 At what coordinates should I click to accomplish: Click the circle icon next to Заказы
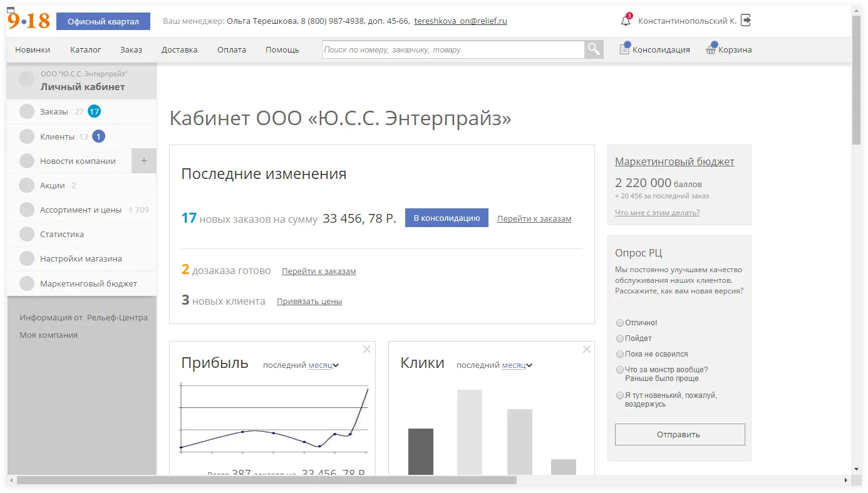tap(27, 111)
